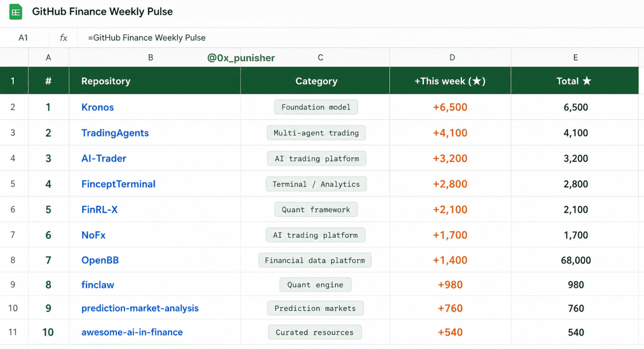
Task: Click the Terminal / Analytics category chip
Action: click(x=316, y=184)
